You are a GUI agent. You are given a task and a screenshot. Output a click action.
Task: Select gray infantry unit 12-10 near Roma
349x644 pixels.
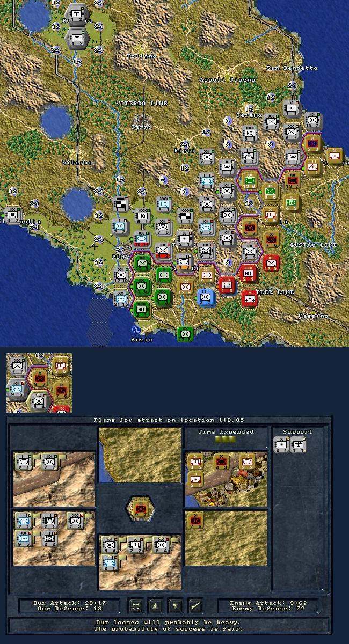[121, 275]
